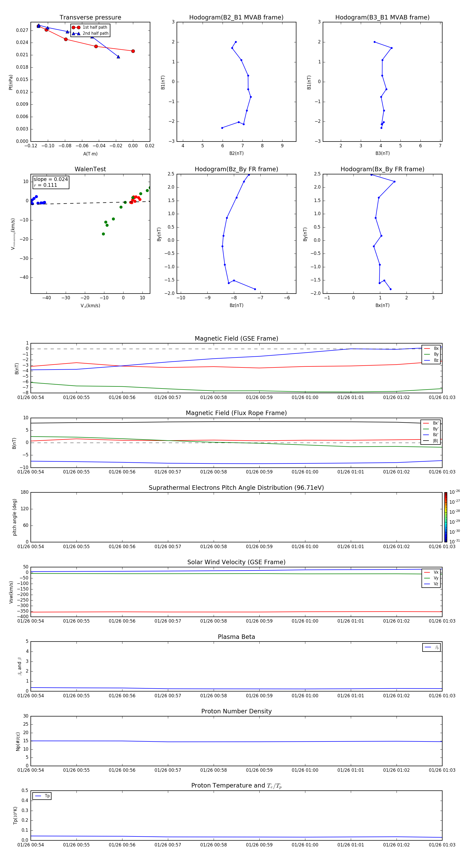
Task: Click the 'Transverse pressure' plot title
Action: coord(90,18)
